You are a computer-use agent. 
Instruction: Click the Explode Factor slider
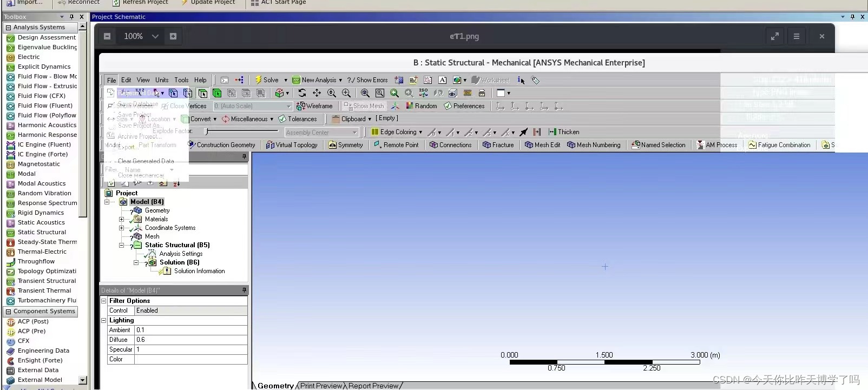(x=241, y=131)
